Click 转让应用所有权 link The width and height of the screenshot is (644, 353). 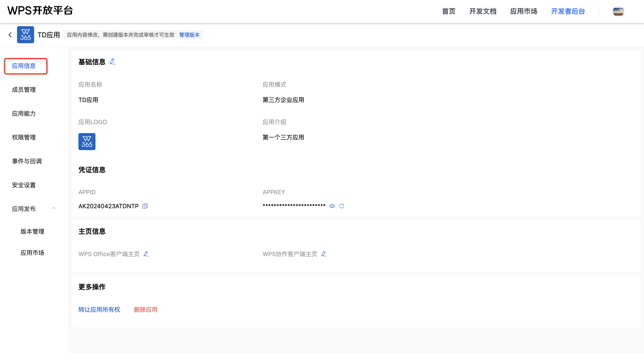[99, 310]
